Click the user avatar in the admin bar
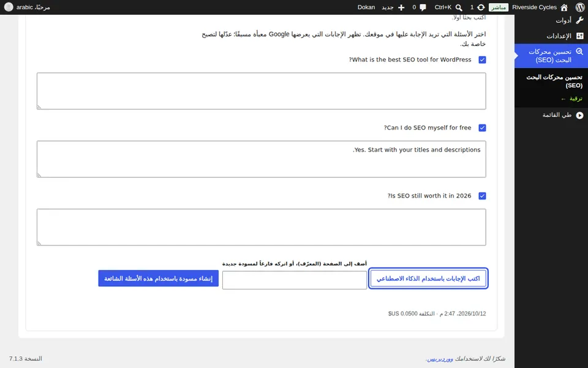This screenshot has height=368, width=588. pos(9,7)
